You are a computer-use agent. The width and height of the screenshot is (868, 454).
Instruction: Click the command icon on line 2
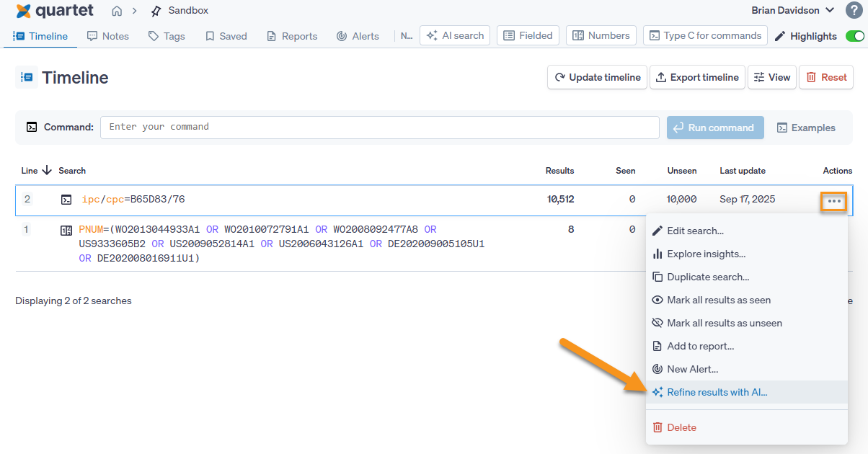coord(66,200)
